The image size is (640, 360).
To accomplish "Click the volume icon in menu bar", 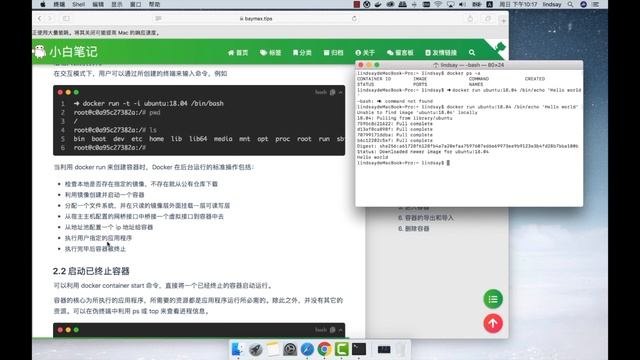I will 462,4.
